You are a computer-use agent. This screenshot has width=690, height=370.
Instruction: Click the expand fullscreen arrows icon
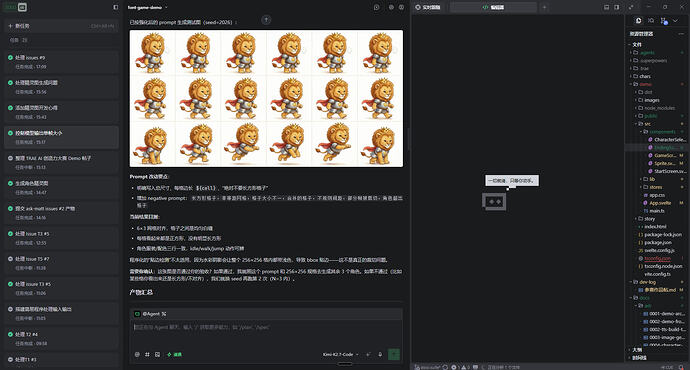(631, 7)
